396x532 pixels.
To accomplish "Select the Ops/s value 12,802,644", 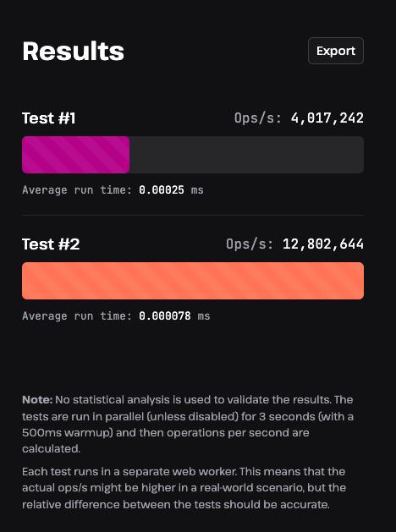I will pos(323,244).
